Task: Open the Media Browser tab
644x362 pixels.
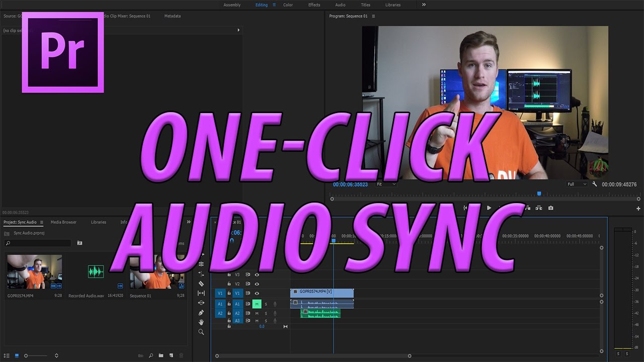Action: (63, 222)
